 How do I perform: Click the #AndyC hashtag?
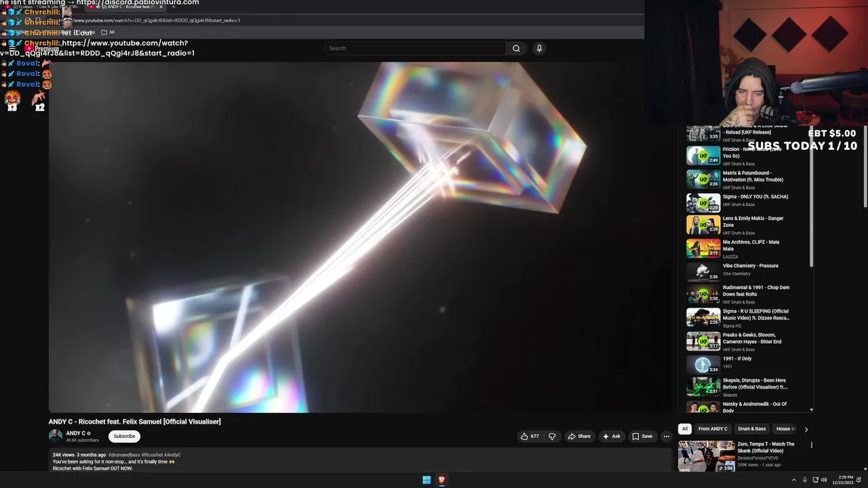pos(172,455)
